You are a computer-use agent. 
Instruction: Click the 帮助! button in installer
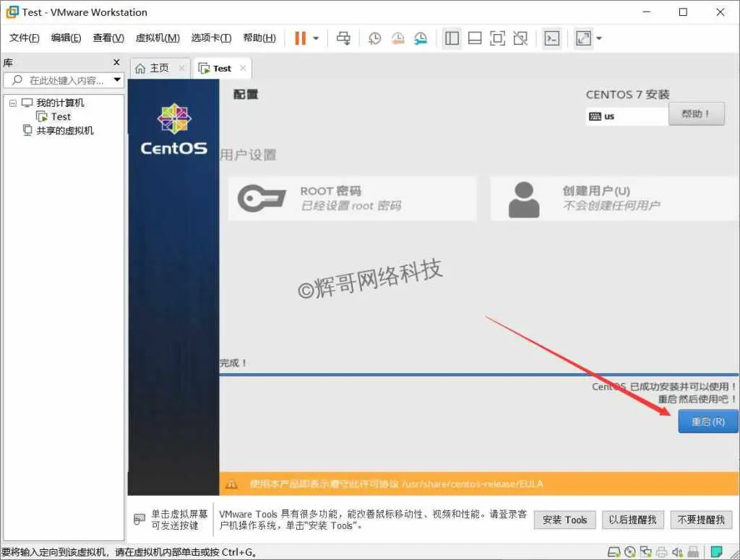[x=696, y=113]
